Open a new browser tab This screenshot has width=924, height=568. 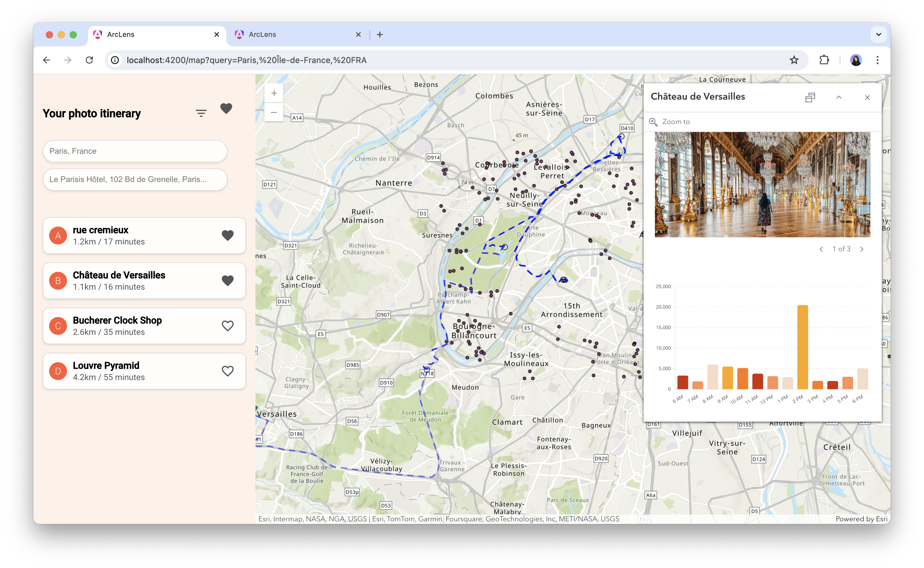(380, 34)
